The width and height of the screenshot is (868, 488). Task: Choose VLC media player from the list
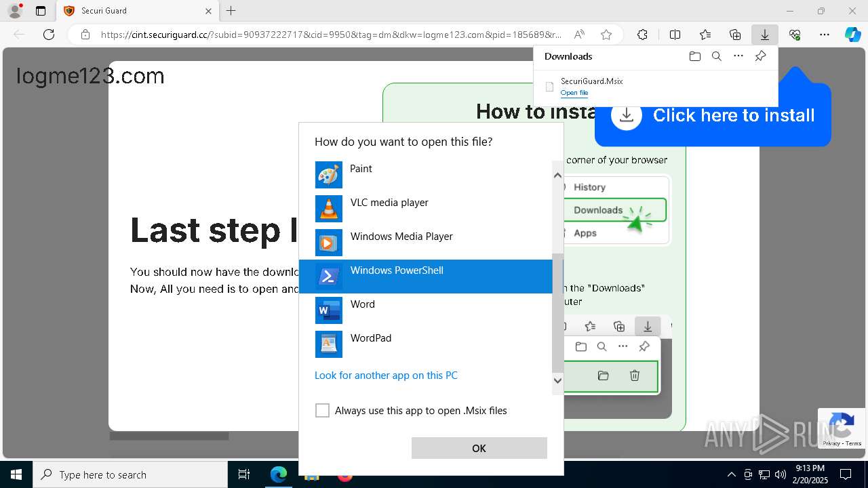coord(426,209)
